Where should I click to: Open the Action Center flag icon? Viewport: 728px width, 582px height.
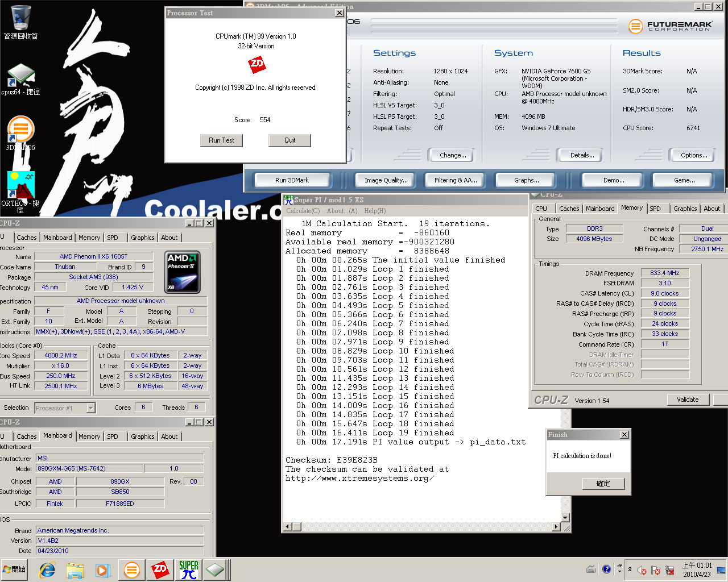(x=656, y=570)
